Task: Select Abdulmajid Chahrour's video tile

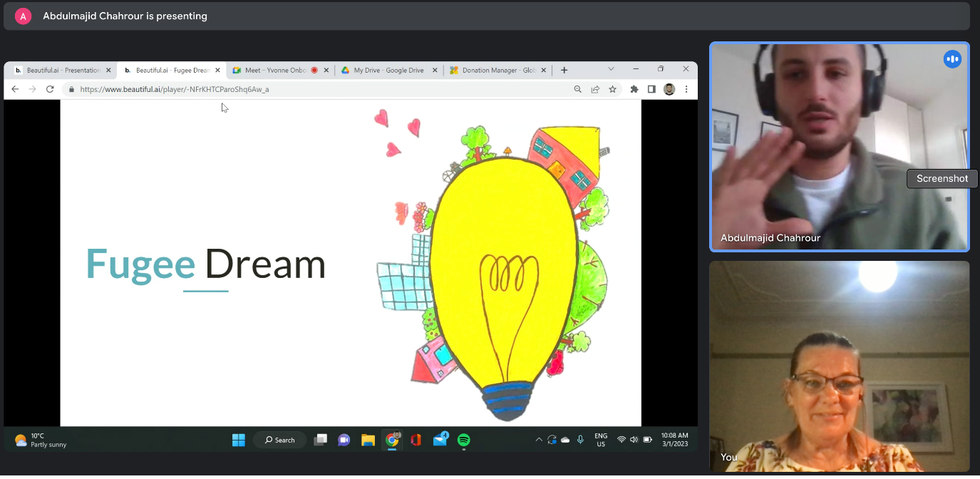Action: [839, 146]
